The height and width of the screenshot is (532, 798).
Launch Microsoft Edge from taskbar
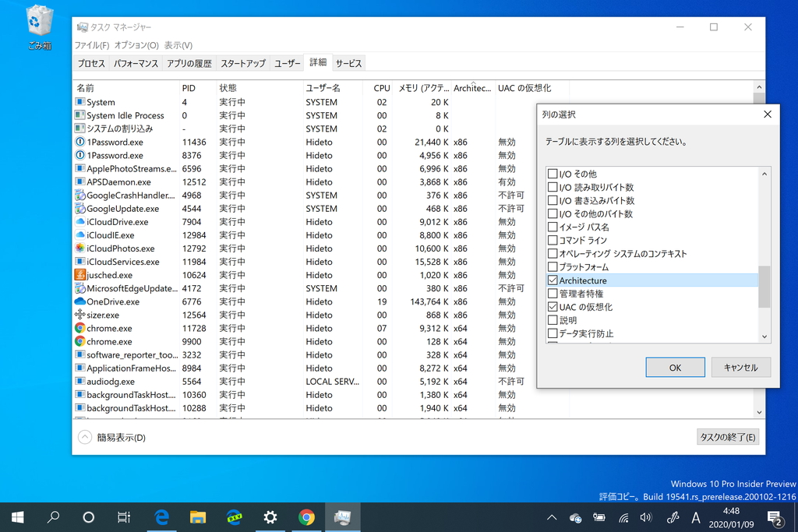[161, 517]
